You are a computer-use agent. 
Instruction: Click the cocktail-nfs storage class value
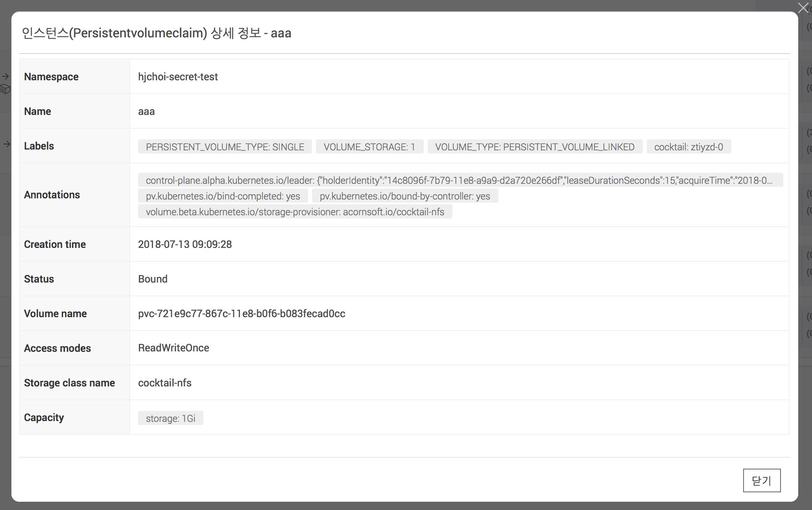[165, 383]
